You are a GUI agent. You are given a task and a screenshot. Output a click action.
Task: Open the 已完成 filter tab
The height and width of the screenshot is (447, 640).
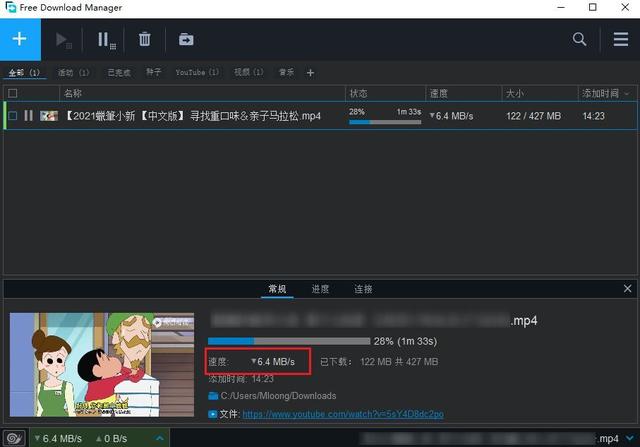(119, 73)
